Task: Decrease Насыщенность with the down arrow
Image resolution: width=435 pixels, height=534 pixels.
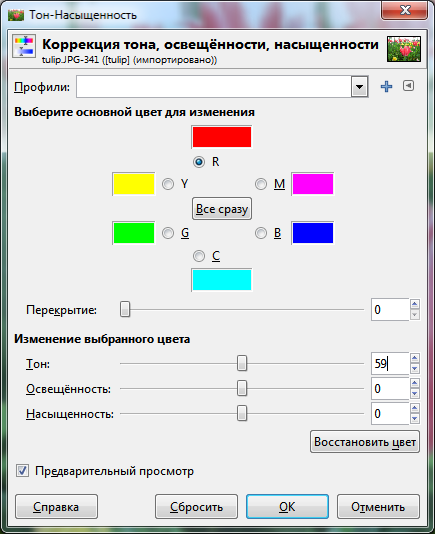Action: point(415,419)
